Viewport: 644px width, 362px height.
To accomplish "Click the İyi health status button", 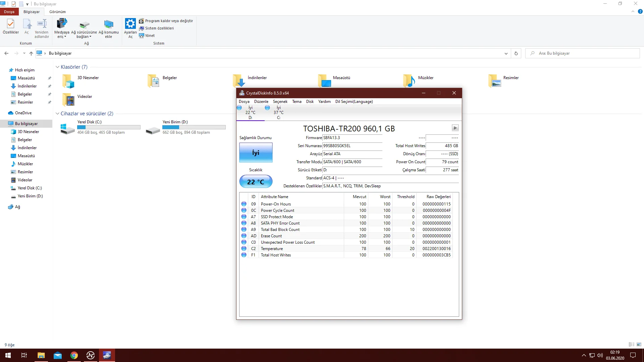I will (256, 153).
